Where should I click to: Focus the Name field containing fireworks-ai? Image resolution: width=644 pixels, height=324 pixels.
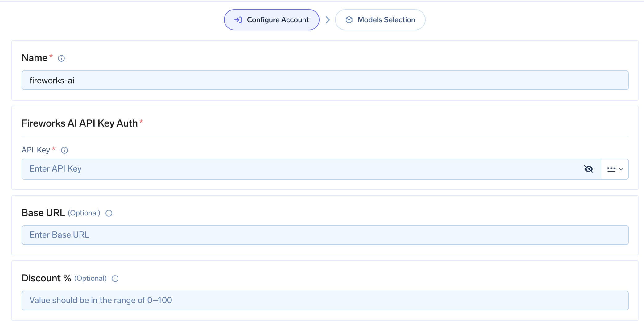click(x=325, y=80)
